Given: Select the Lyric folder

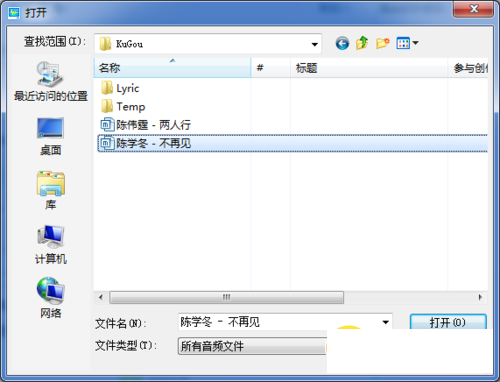Looking at the screenshot, I should pos(120,88).
